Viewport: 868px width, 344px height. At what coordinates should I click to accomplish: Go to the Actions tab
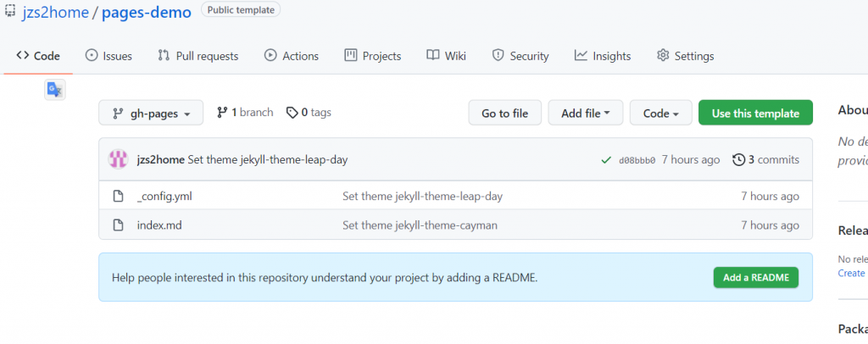coord(292,56)
